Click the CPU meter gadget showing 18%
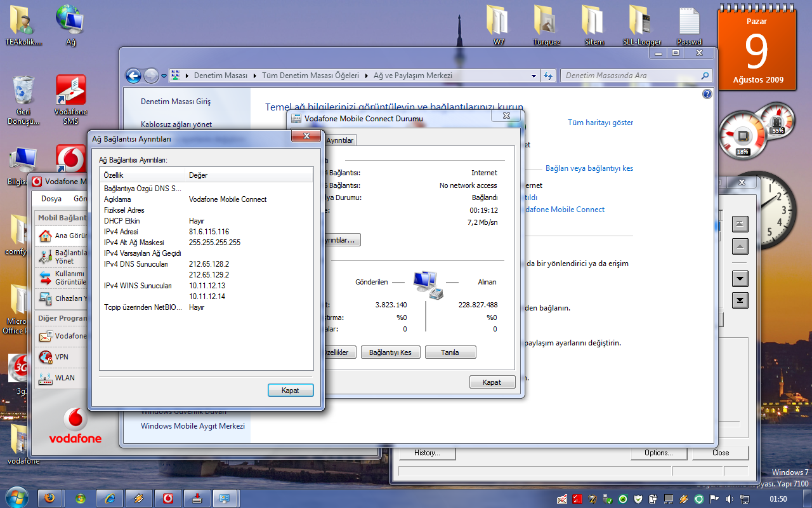Image resolution: width=812 pixels, height=508 pixels. [x=743, y=135]
